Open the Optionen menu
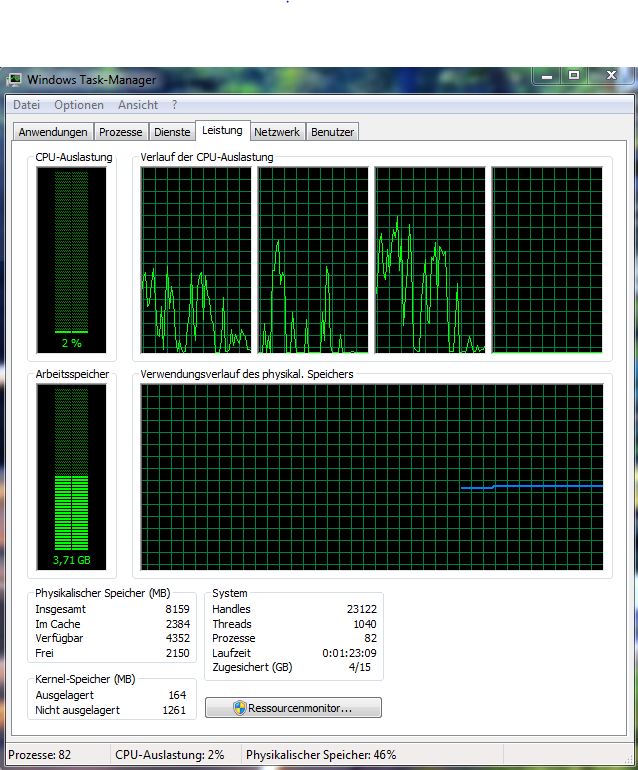 pyautogui.click(x=79, y=105)
